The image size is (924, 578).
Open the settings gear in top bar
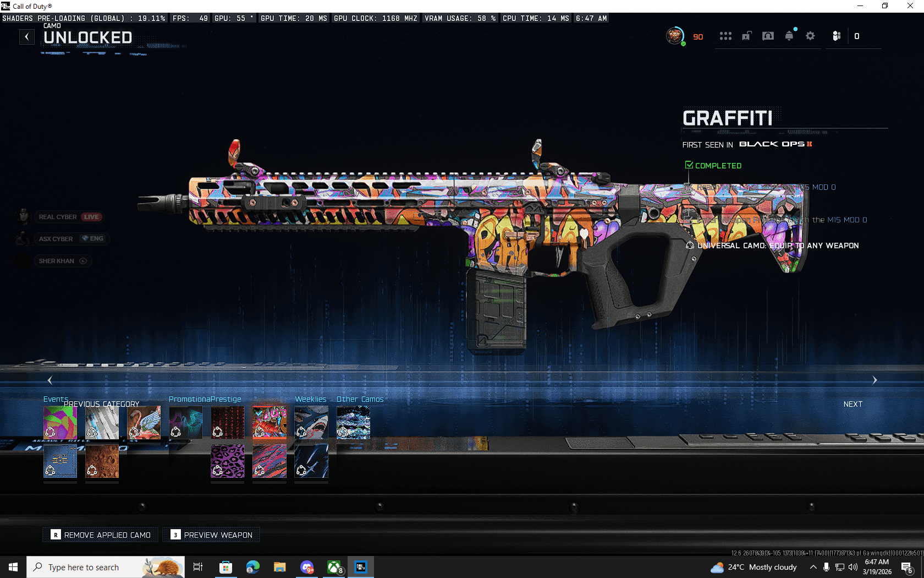[x=810, y=36]
